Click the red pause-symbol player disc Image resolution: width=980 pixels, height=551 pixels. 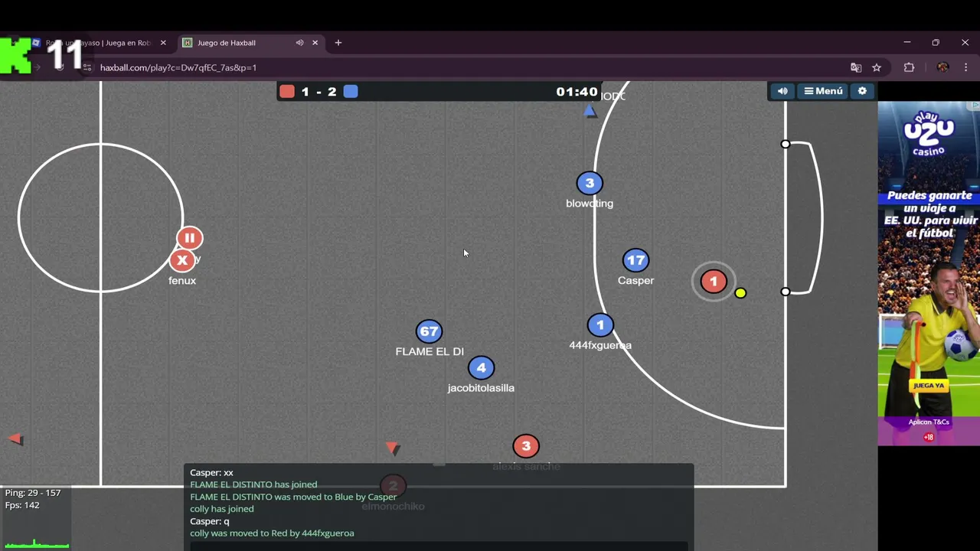pyautogui.click(x=189, y=238)
